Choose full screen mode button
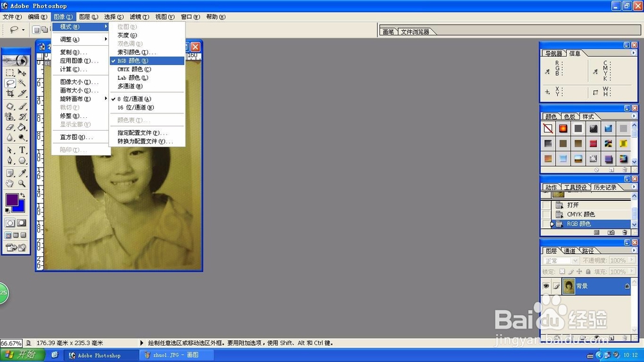 tap(23, 236)
